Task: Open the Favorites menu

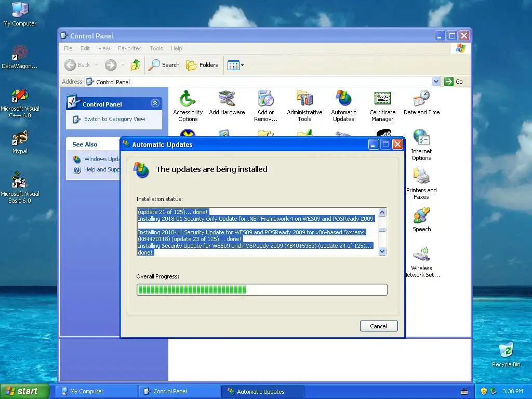Action: pyautogui.click(x=129, y=48)
